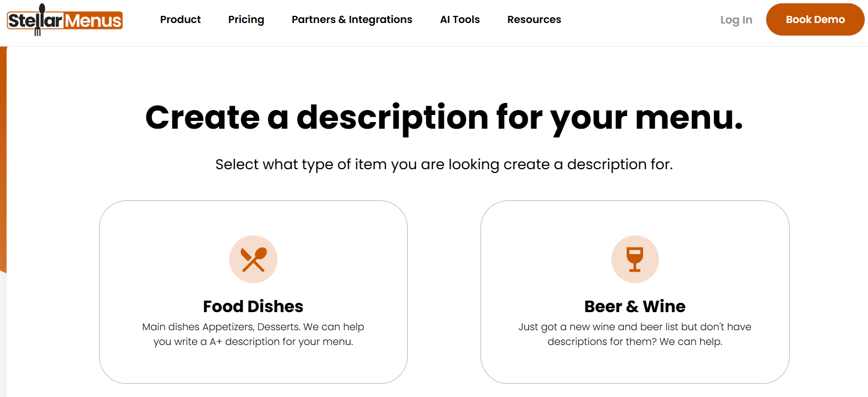This screenshot has height=397, width=868.
Task: Expand the Product navigation menu
Action: (x=180, y=20)
